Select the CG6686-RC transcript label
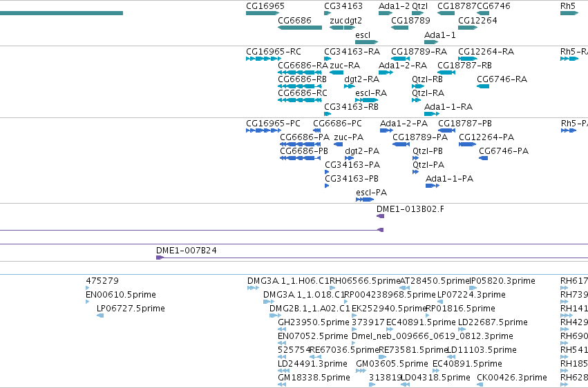 tap(302, 93)
